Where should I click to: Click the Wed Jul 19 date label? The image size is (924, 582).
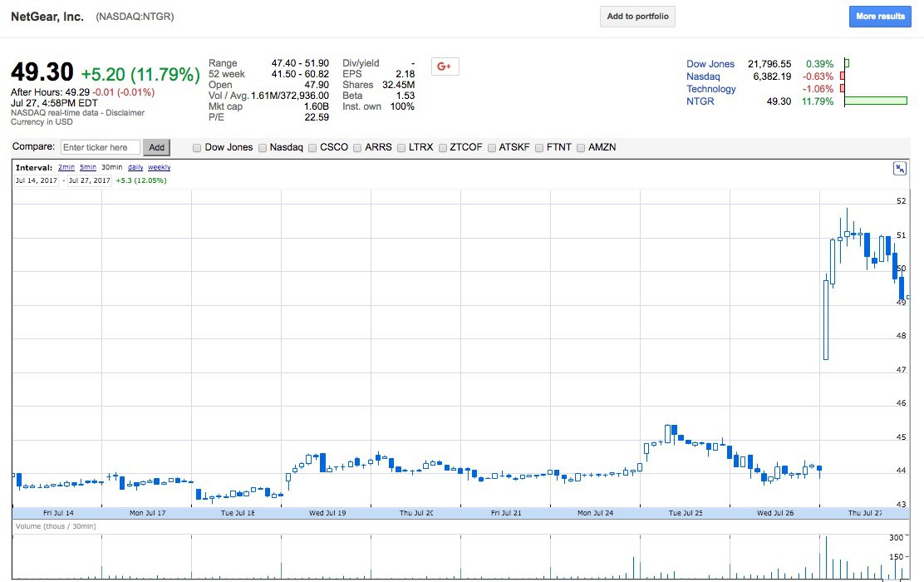[x=327, y=513]
